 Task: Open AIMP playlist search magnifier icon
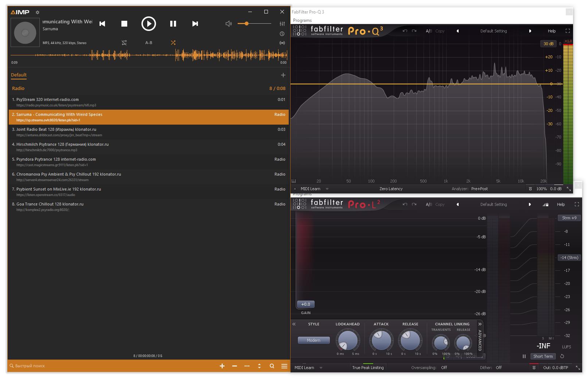(272, 366)
